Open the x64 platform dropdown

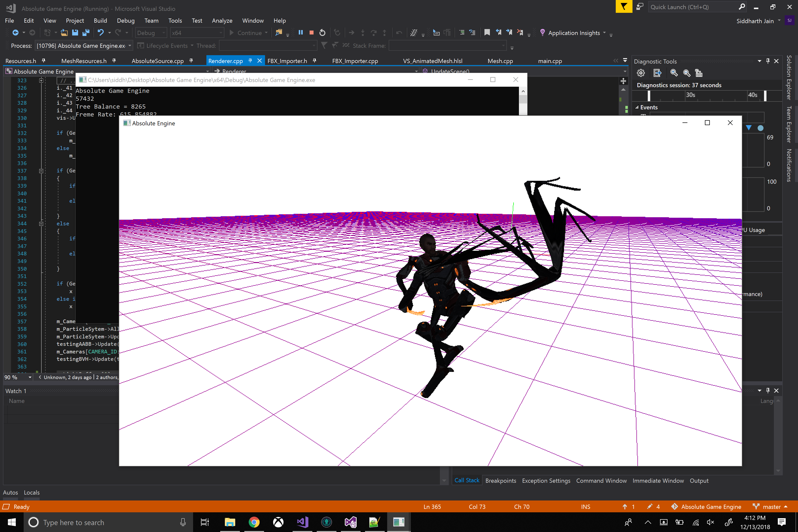197,33
